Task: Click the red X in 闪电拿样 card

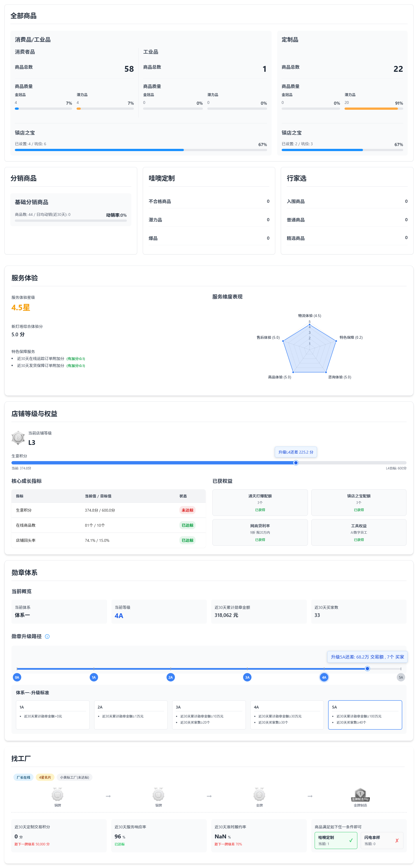Action: pyautogui.click(x=397, y=840)
